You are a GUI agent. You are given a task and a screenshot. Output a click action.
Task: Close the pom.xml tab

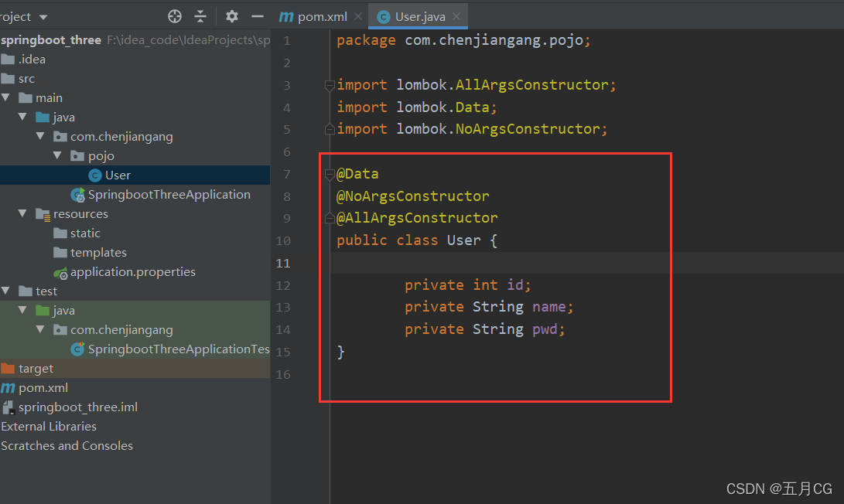[358, 17]
